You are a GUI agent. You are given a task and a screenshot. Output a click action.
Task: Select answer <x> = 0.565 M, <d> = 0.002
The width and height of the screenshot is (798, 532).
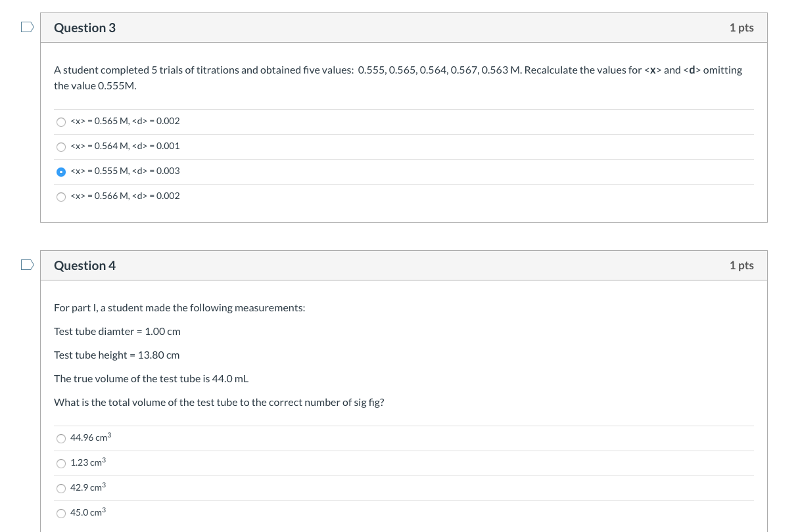click(x=61, y=122)
